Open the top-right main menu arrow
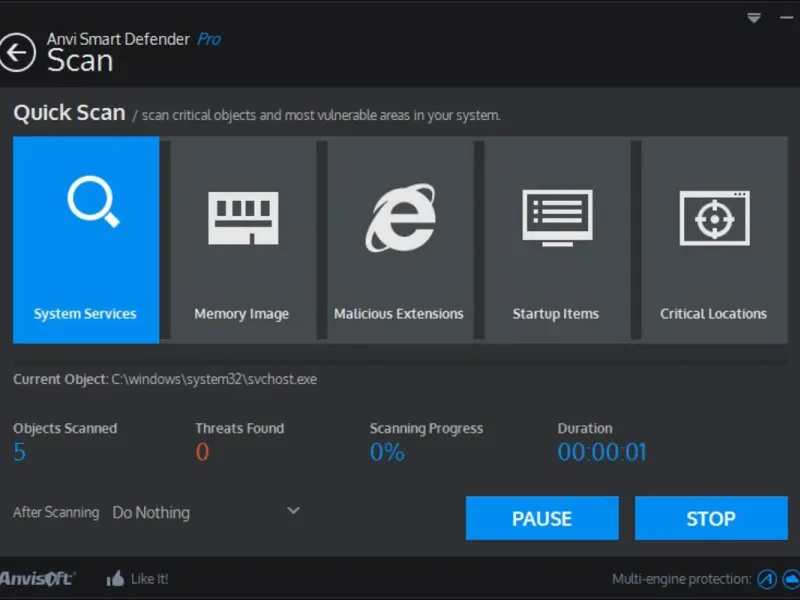The width and height of the screenshot is (800, 600). (754, 17)
